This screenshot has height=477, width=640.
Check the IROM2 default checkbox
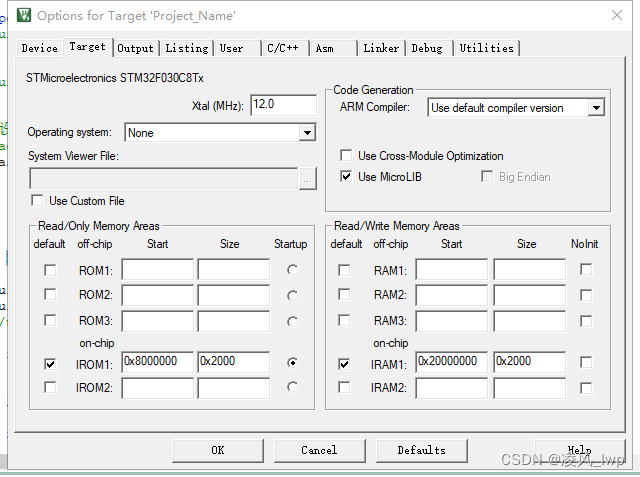point(50,387)
